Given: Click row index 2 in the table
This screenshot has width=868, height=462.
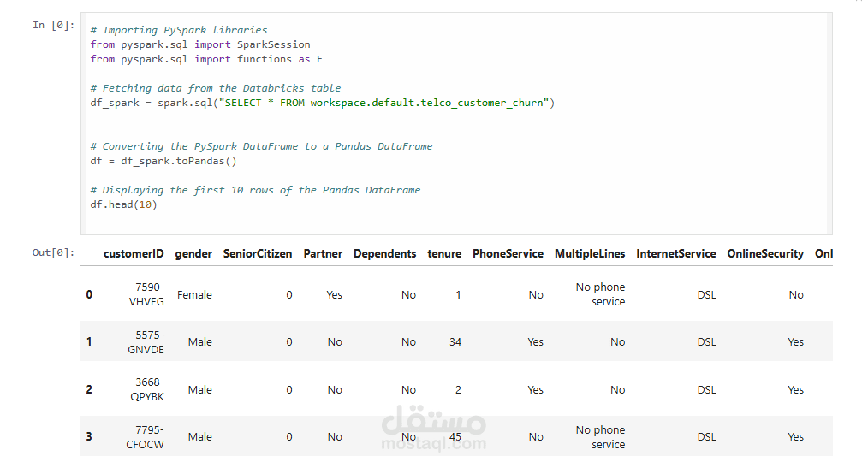Looking at the screenshot, I should click(x=89, y=389).
